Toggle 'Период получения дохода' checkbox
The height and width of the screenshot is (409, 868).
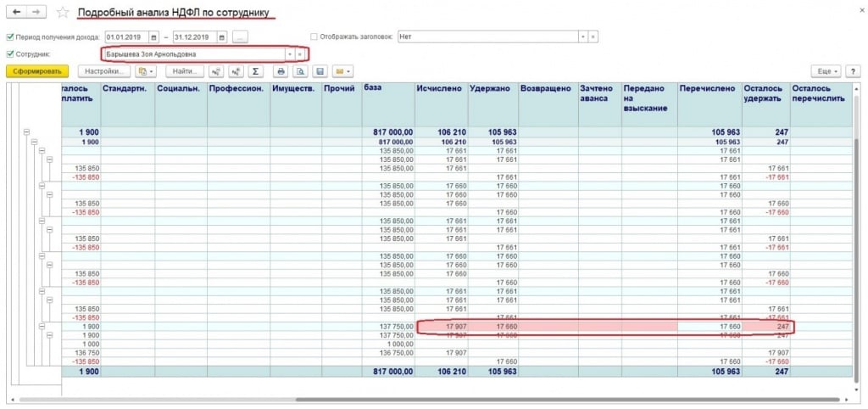[x=10, y=37]
